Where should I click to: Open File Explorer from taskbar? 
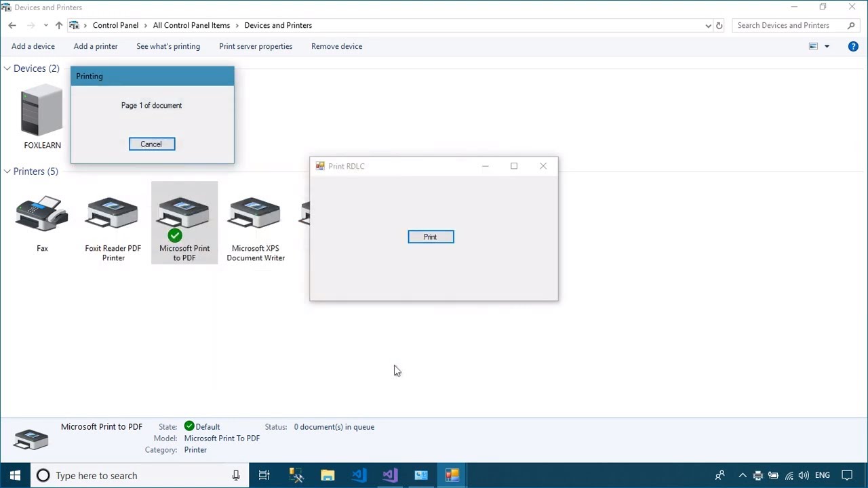pos(328,475)
